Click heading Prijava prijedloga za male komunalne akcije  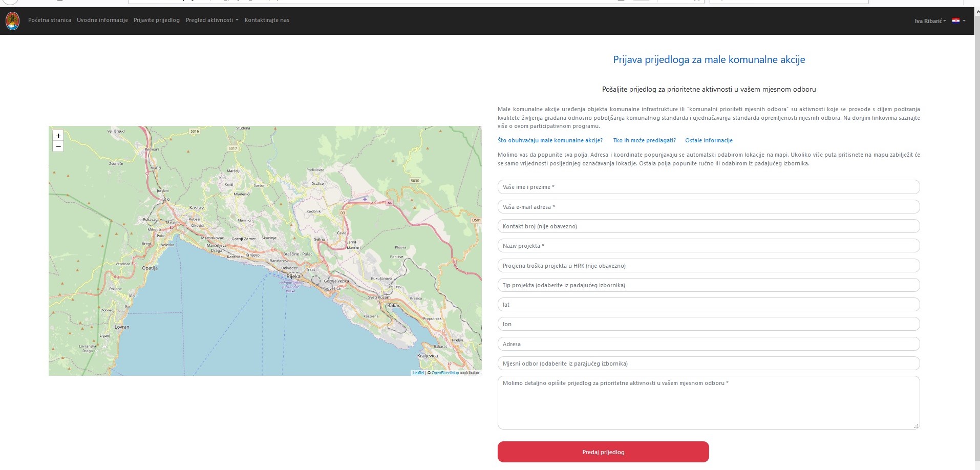709,59
